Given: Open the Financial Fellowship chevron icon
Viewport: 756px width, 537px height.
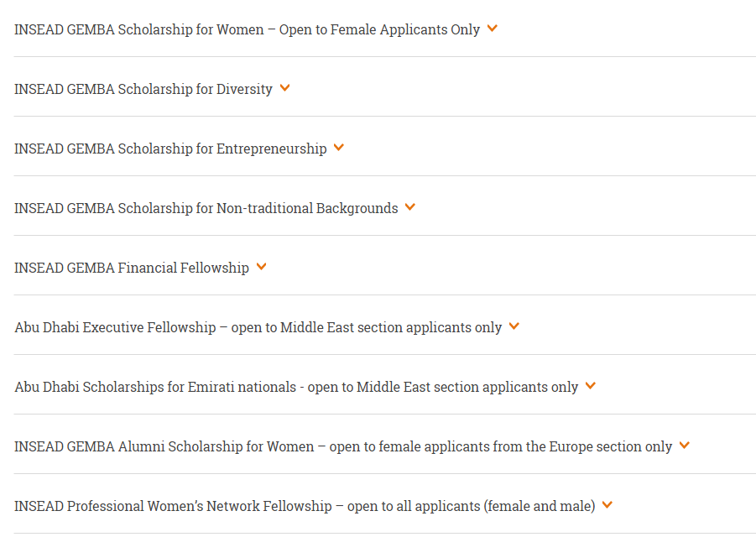Looking at the screenshot, I should tap(261, 267).
